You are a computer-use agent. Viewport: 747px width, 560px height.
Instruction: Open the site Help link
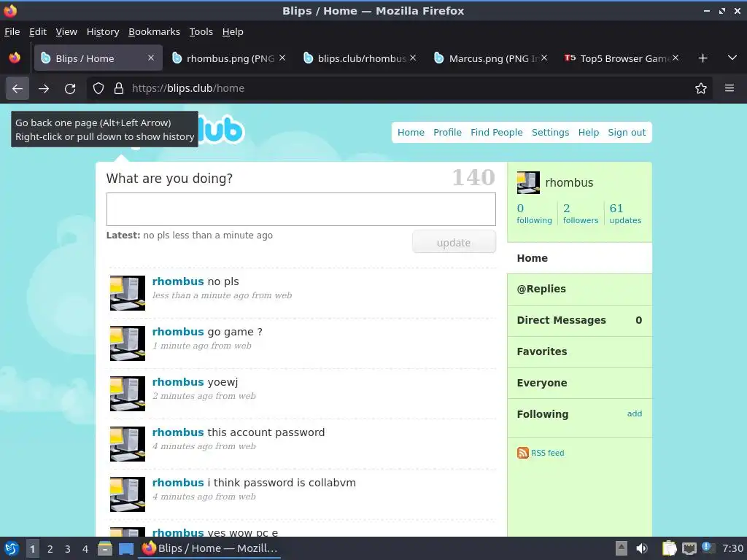point(589,133)
